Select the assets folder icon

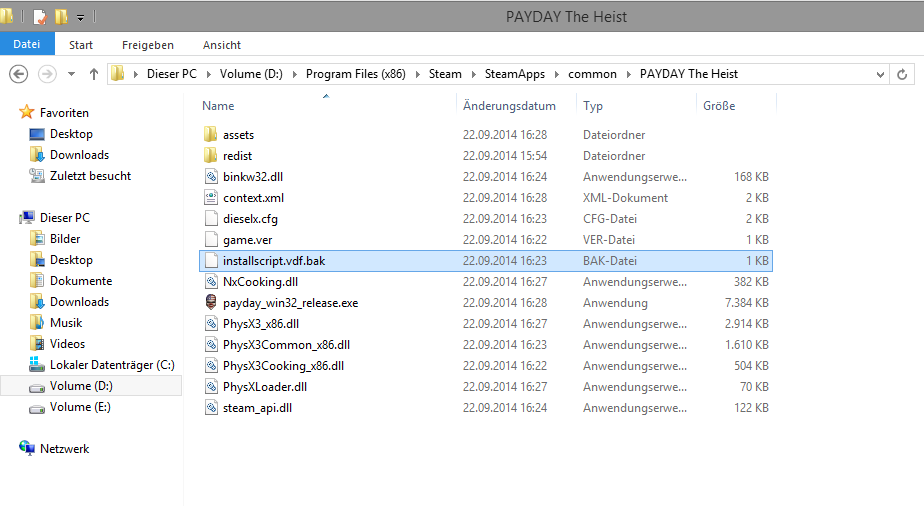coord(211,135)
